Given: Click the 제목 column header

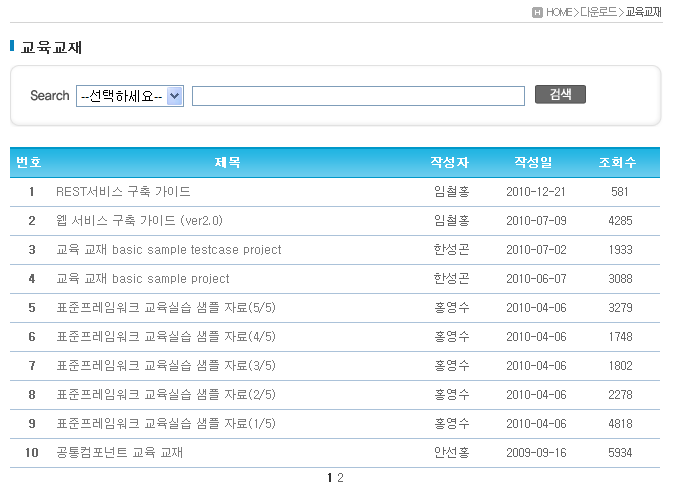Looking at the screenshot, I should point(228,163).
